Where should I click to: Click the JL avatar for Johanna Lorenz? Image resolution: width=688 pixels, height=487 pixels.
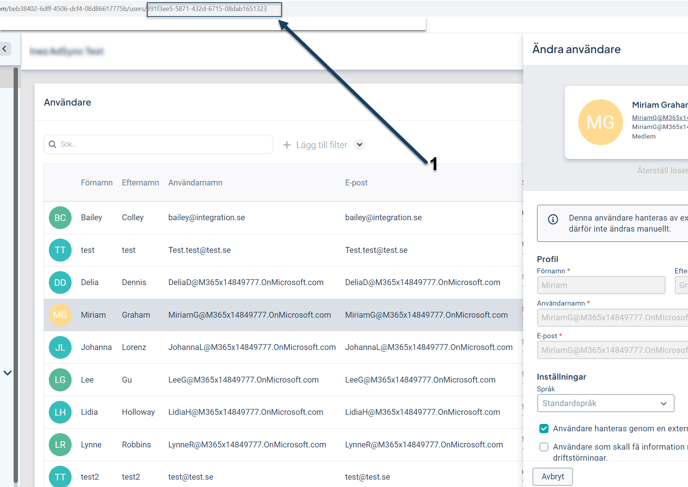pos(60,347)
